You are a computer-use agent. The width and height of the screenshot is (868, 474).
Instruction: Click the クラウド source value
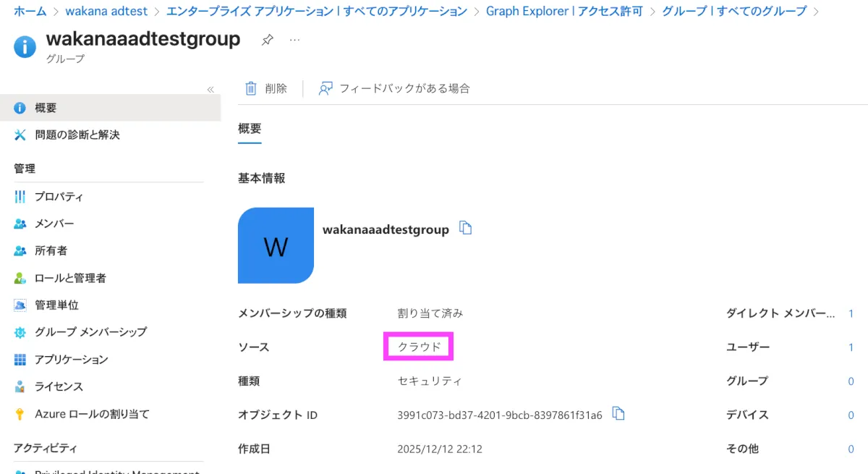pos(419,347)
